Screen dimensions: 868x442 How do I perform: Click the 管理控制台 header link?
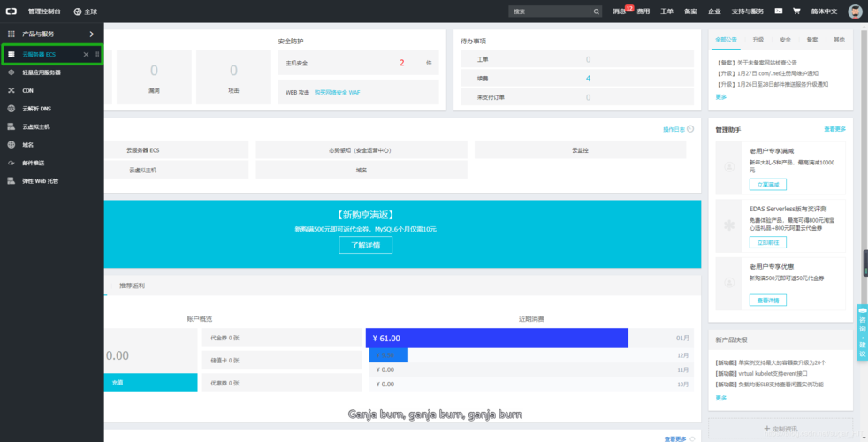(44, 11)
